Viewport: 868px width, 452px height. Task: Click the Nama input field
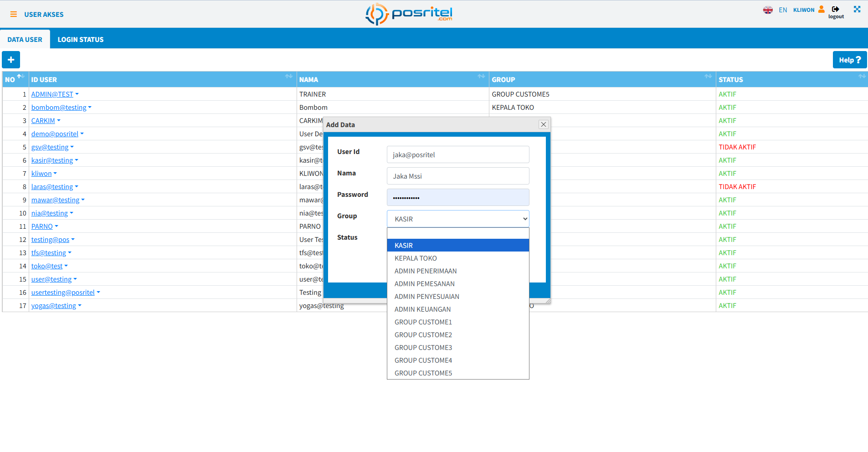458,176
